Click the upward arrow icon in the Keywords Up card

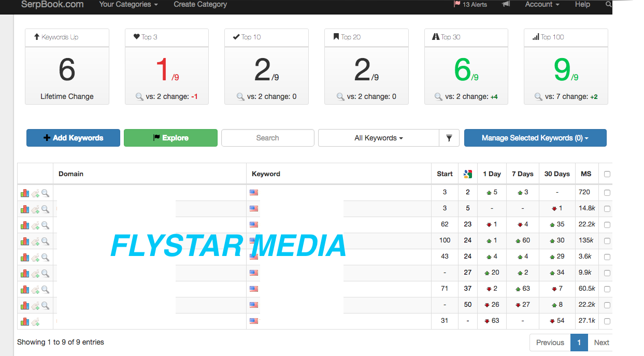[x=36, y=37]
